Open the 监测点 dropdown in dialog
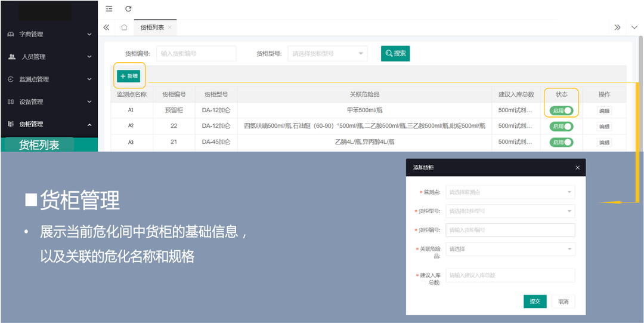This screenshot has height=323, width=644. (x=510, y=192)
